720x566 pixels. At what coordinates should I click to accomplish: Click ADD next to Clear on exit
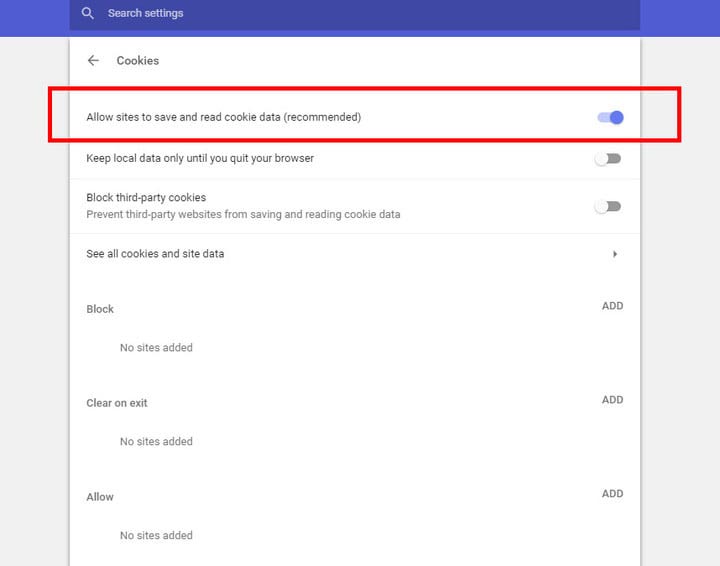tap(612, 400)
